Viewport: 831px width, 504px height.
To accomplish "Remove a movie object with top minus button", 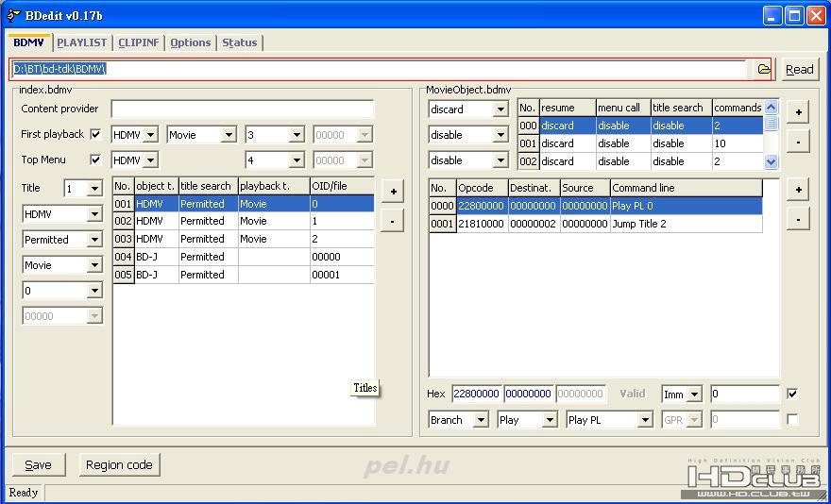I will click(798, 143).
